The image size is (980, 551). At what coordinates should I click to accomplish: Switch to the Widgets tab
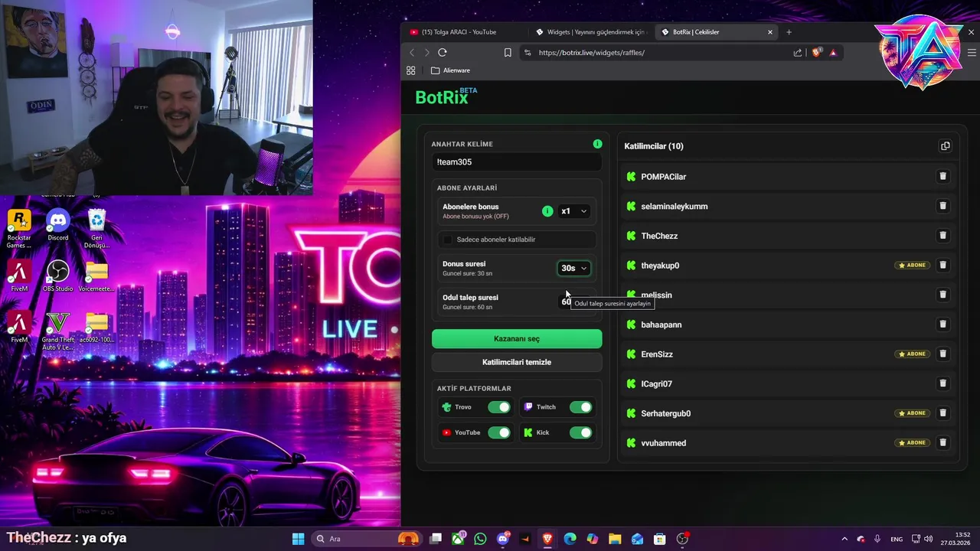590,32
